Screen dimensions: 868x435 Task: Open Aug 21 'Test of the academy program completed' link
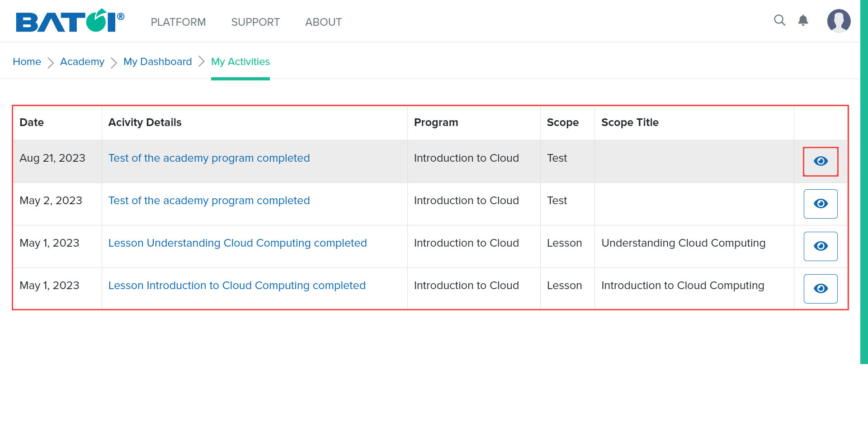209,158
